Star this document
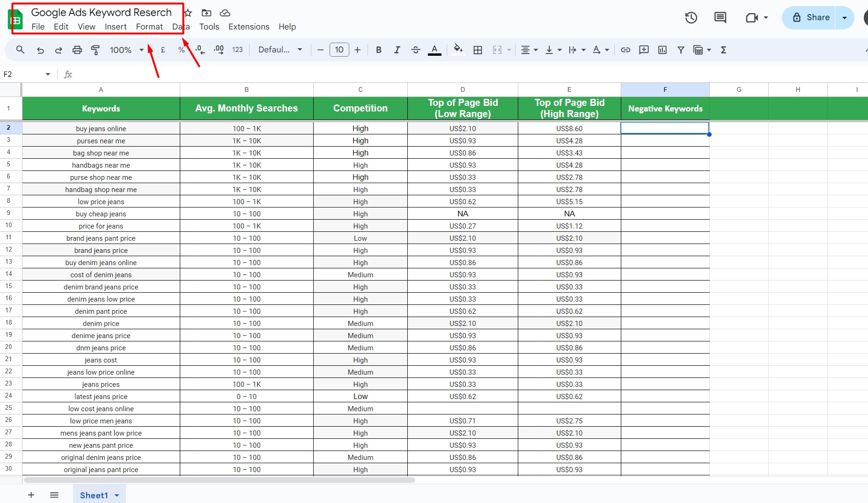 tap(188, 13)
